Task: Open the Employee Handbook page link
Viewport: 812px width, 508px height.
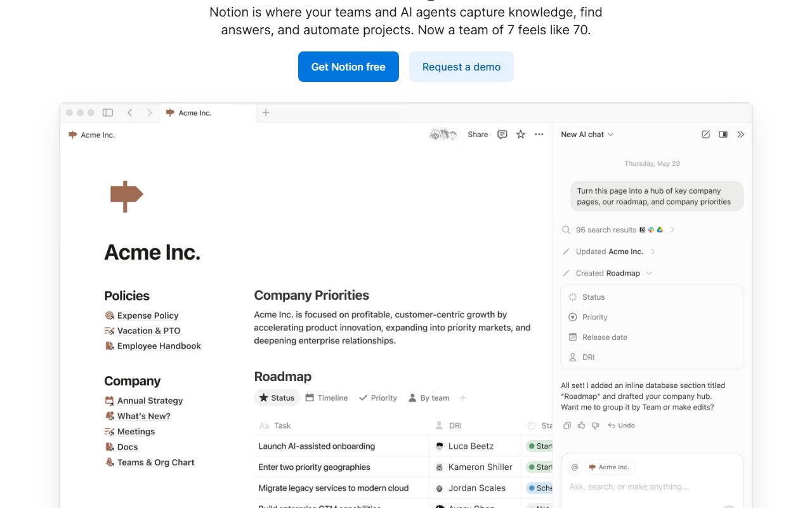Action: tap(159, 345)
